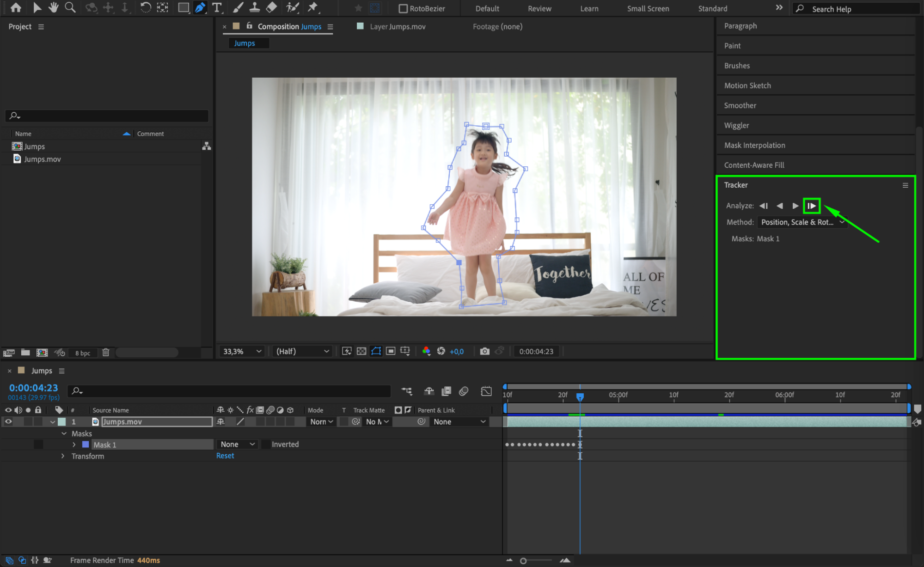The image size is (924, 567).
Task: Select the Clone Stamp tool
Action: (x=254, y=7)
